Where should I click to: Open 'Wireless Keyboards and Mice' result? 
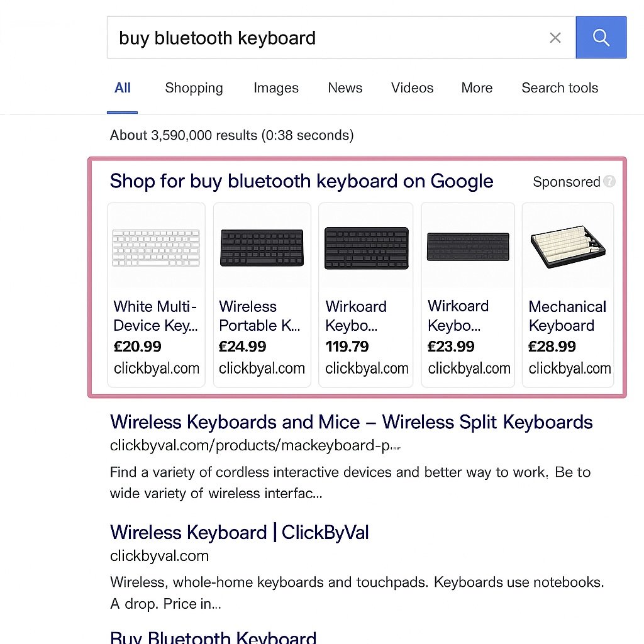[x=351, y=422]
